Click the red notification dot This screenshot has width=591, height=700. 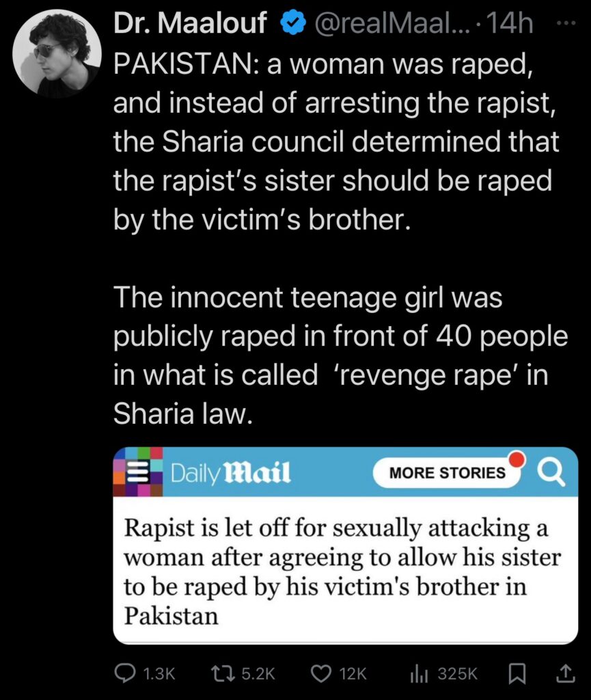(517, 459)
